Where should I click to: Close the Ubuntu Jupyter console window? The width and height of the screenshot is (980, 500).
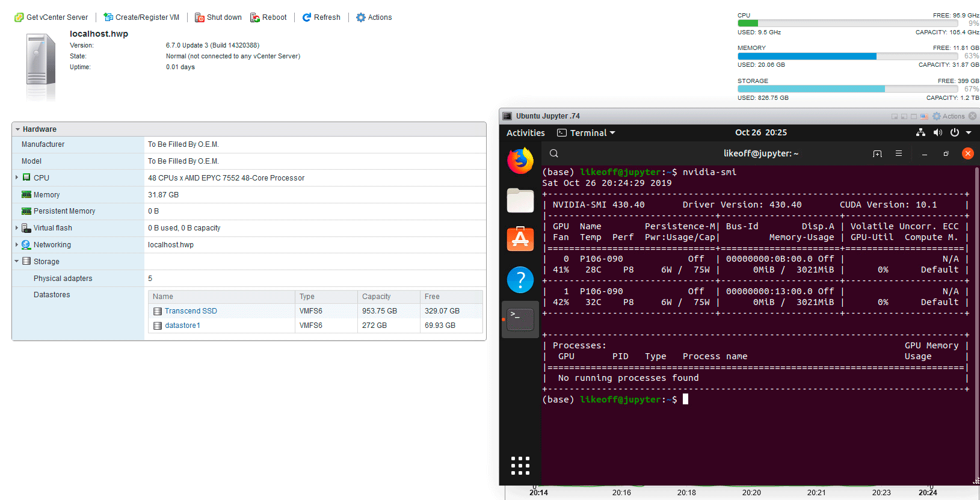(973, 116)
